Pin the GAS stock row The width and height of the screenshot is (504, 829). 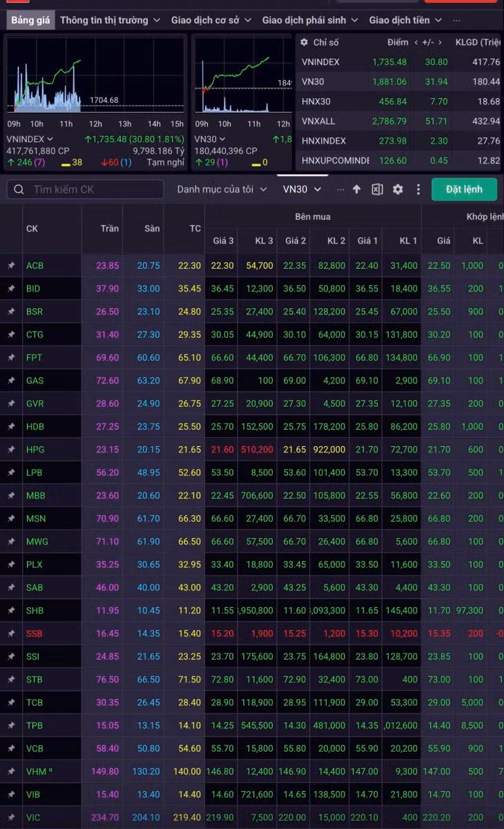pos(11,381)
